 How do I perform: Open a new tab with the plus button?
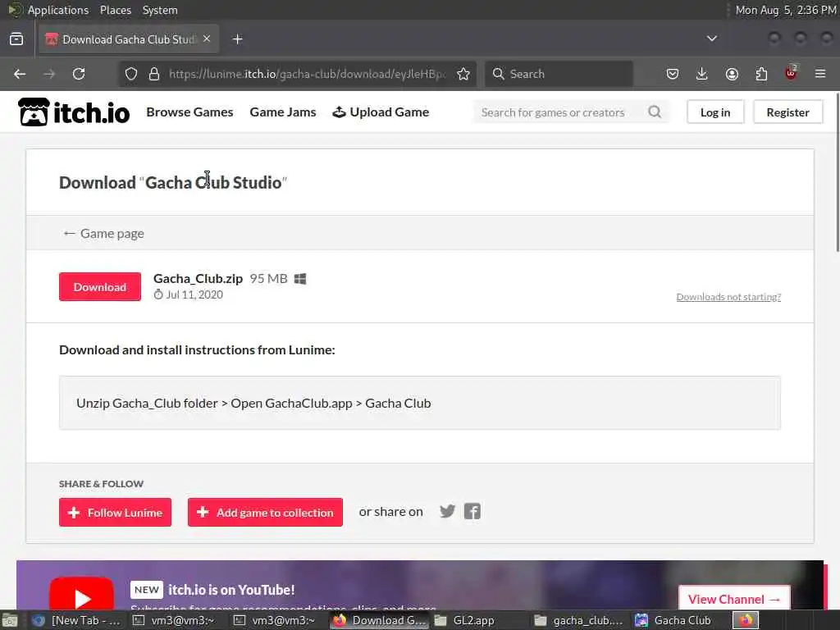[x=238, y=39]
